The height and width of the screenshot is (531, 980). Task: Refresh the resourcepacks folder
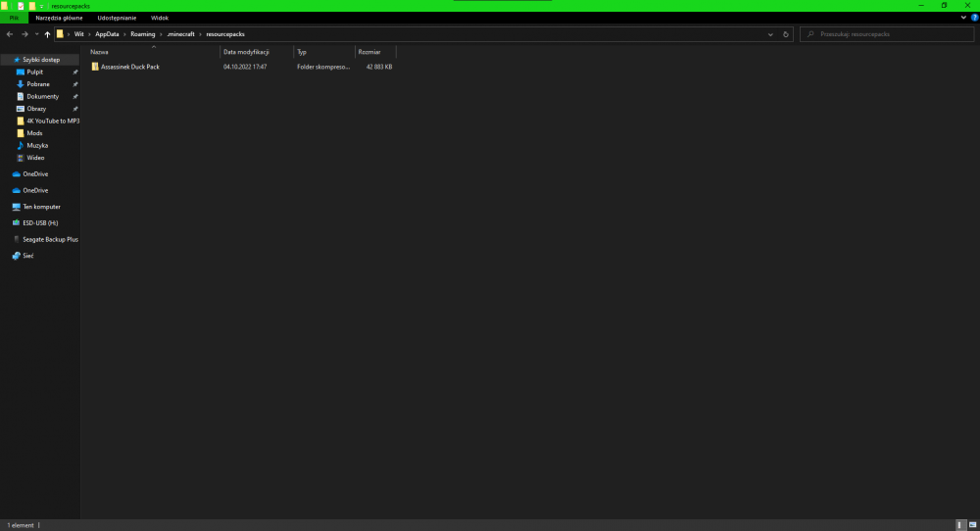pyautogui.click(x=786, y=34)
